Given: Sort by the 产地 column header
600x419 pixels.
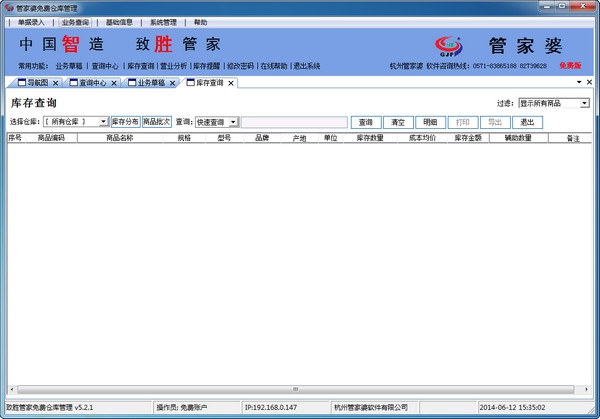Looking at the screenshot, I should pos(300,138).
